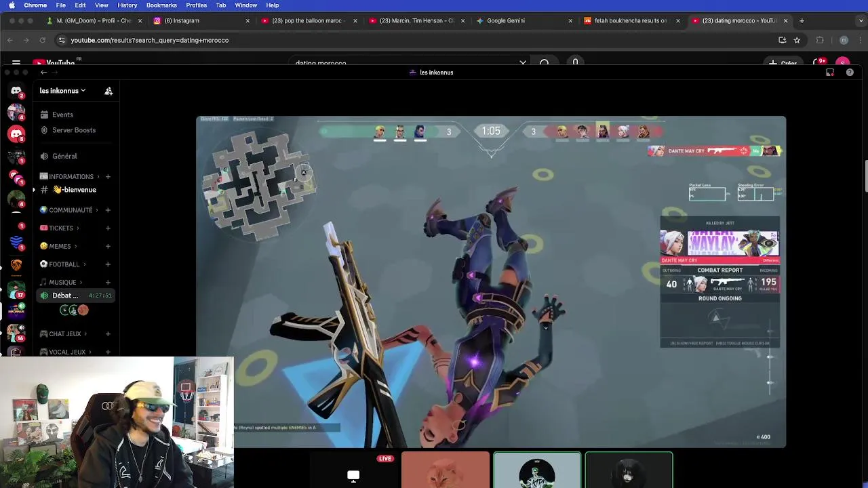This screenshot has width=868, height=488.
Task: Add channel to FOOTBALL category
Action: [x=108, y=264]
